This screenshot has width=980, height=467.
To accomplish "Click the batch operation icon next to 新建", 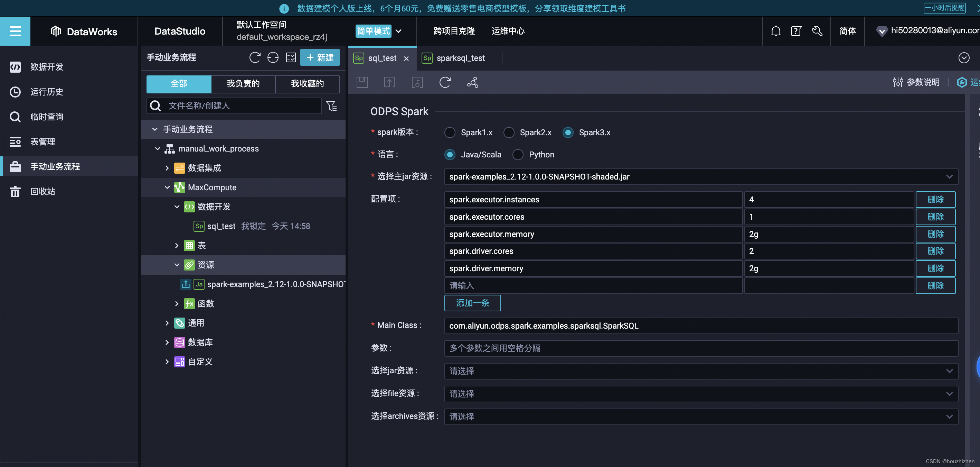I will pos(291,57).
